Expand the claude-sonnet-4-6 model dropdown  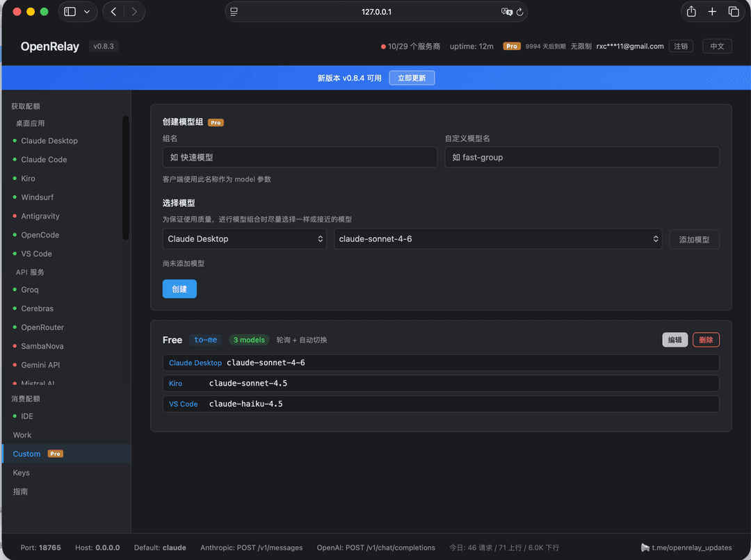pos(498,239)
